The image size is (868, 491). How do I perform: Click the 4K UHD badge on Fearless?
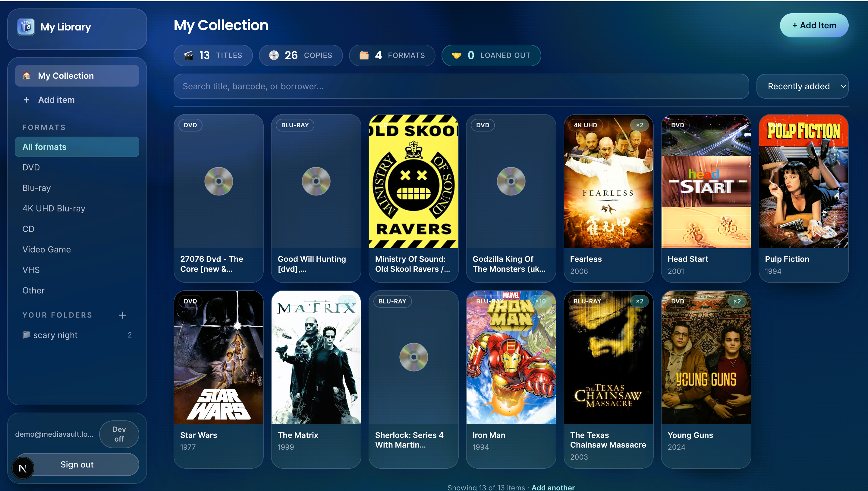(x=585, y=125)
